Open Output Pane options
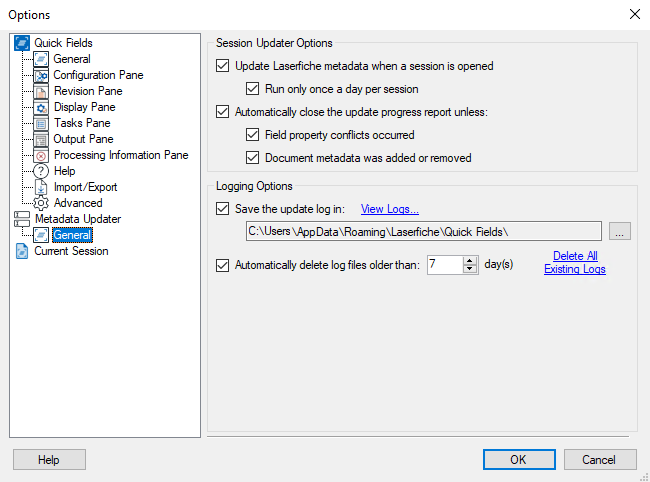The width and height of the screenshot is (650, 482). click(83, 139)
